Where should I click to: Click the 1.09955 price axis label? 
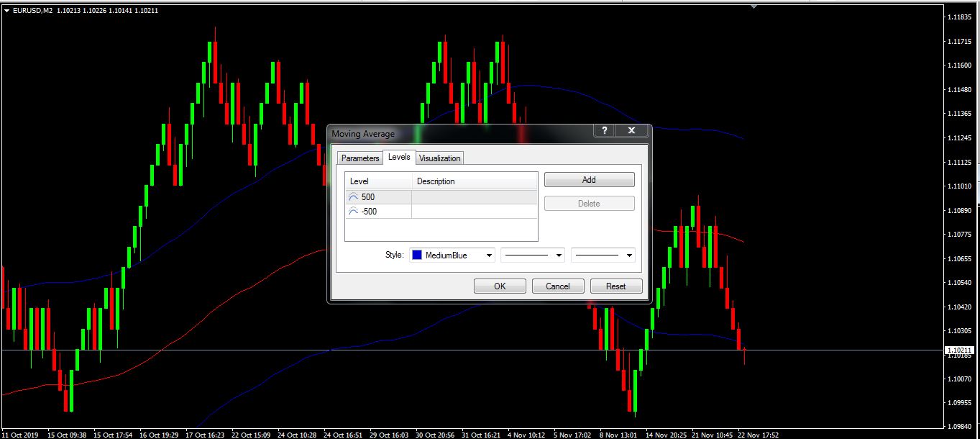[959, 403]
